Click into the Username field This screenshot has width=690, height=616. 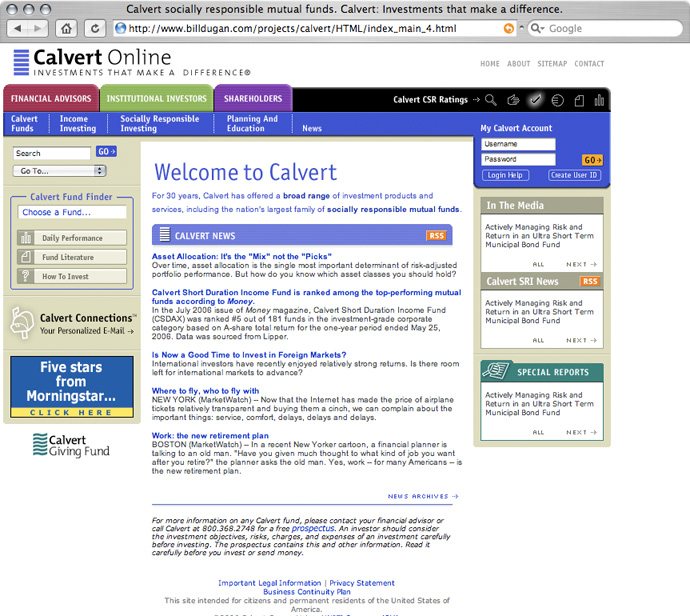[518, 144]
